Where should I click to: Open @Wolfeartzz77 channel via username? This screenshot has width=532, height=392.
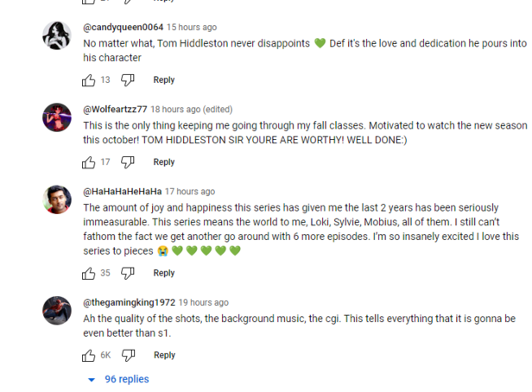(115, 110)
